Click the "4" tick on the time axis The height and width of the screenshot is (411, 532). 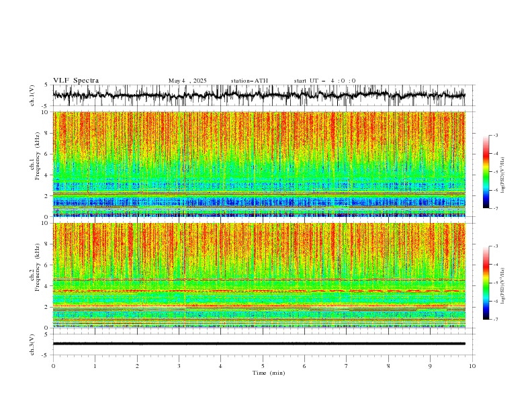(x=221, y=366)
